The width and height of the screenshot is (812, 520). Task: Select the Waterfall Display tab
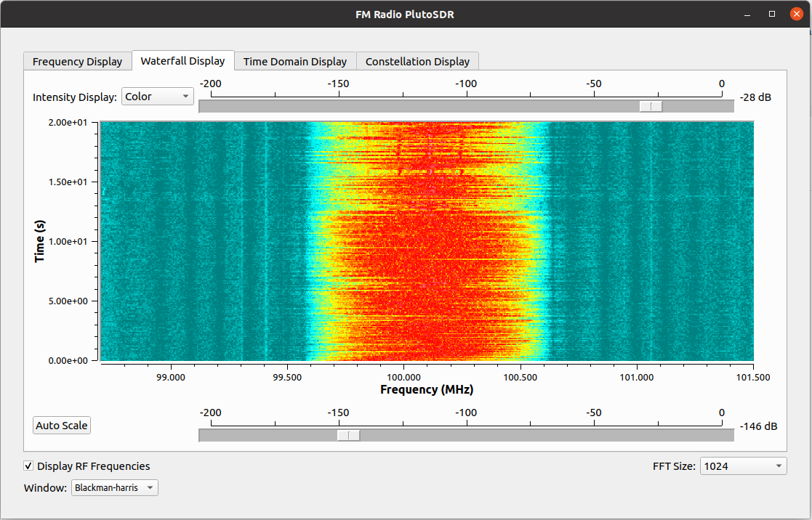point(182,61)
